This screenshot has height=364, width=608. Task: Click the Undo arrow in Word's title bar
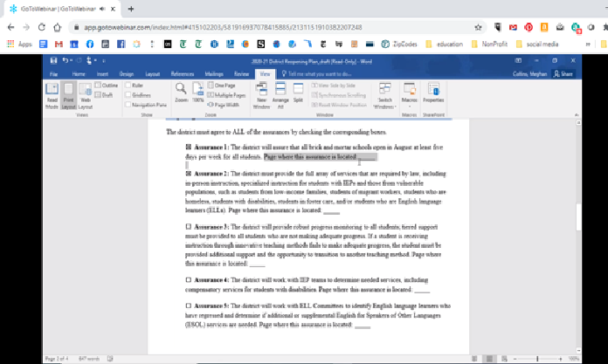[66, 60]
